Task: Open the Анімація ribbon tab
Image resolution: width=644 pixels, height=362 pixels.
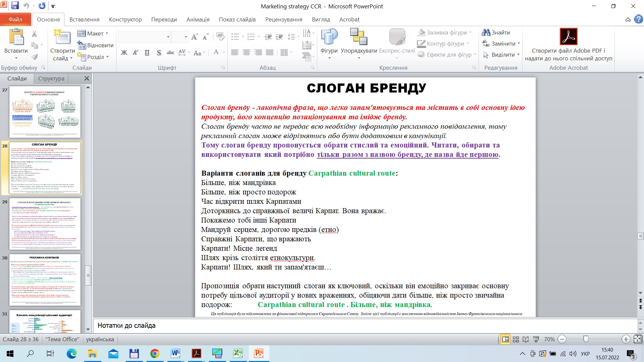Action: pyautogui.click(x=198, y=19)
